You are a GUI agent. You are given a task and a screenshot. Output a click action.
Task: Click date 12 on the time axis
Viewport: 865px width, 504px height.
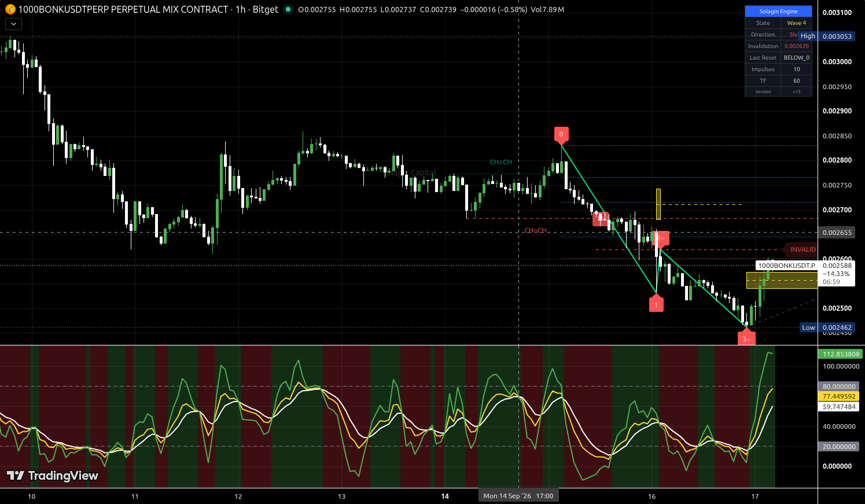(x=238, y=496)
